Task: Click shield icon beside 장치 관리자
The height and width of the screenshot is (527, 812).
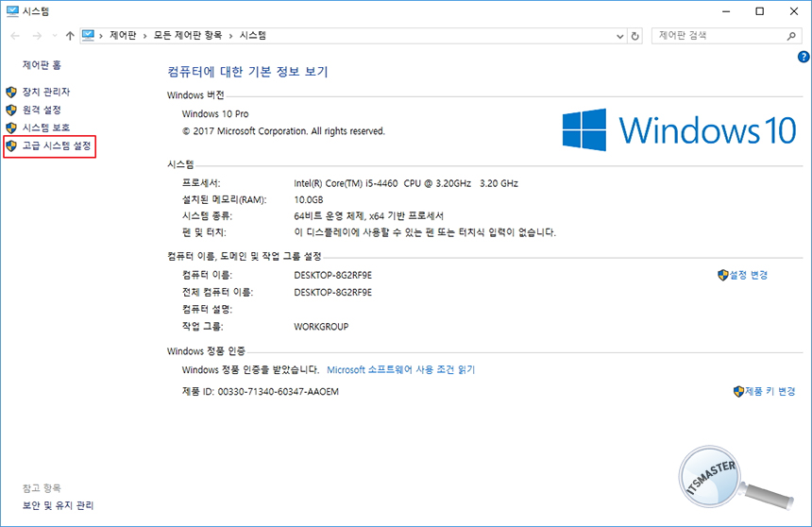Action: 11,93
